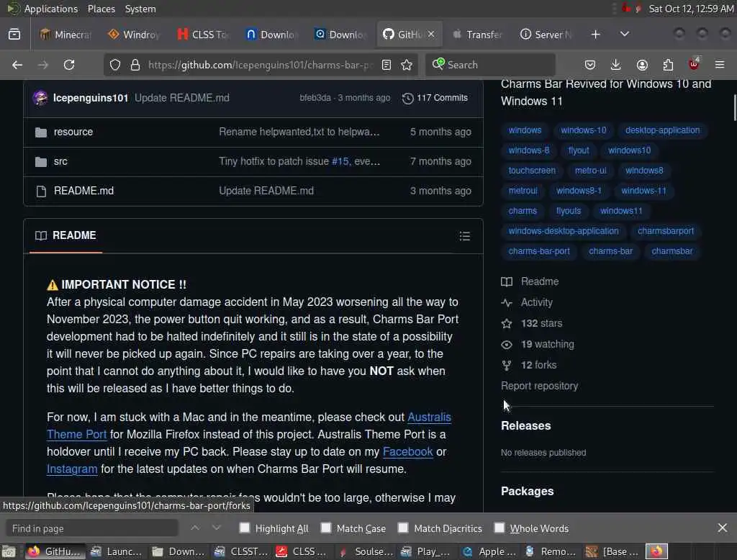This screenshot has height=560, width=737.
Task: Bookmark this page with the star icon
Action: point(407,65)
